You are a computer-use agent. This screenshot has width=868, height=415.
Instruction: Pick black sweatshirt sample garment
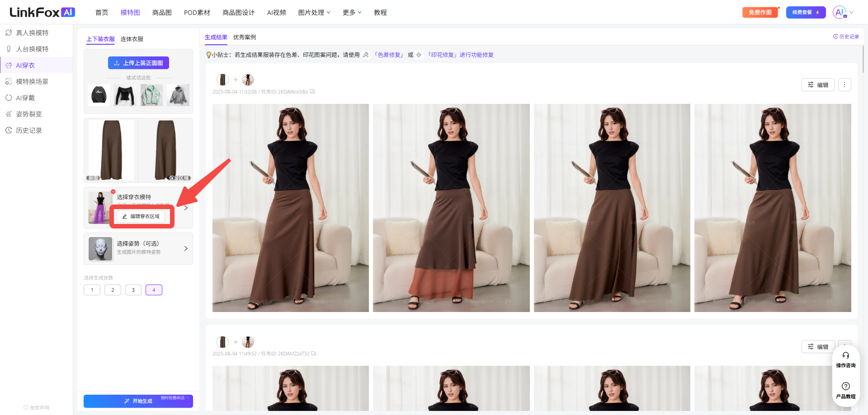tap(99, 95)
